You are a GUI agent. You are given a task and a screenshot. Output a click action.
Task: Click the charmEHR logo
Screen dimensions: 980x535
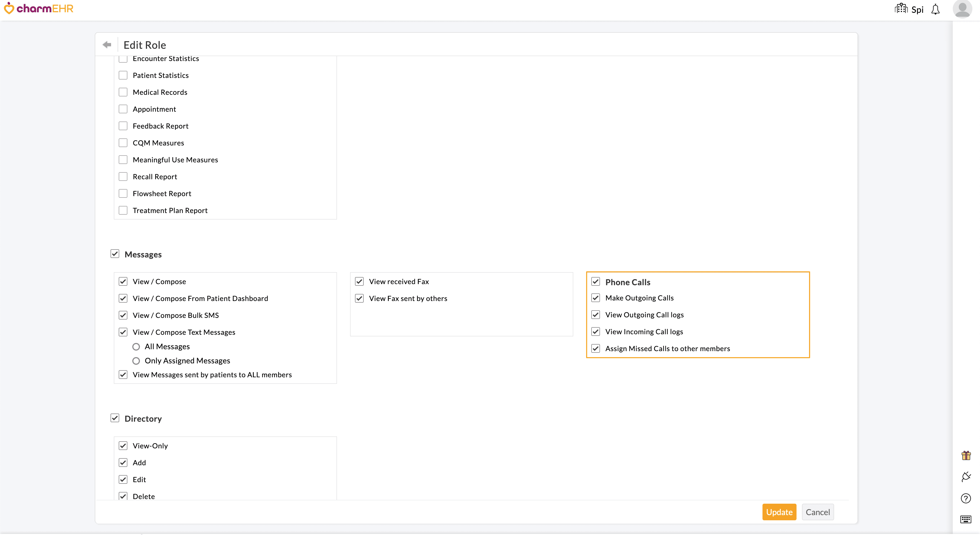pyautogui.click(x=39, y=8)
